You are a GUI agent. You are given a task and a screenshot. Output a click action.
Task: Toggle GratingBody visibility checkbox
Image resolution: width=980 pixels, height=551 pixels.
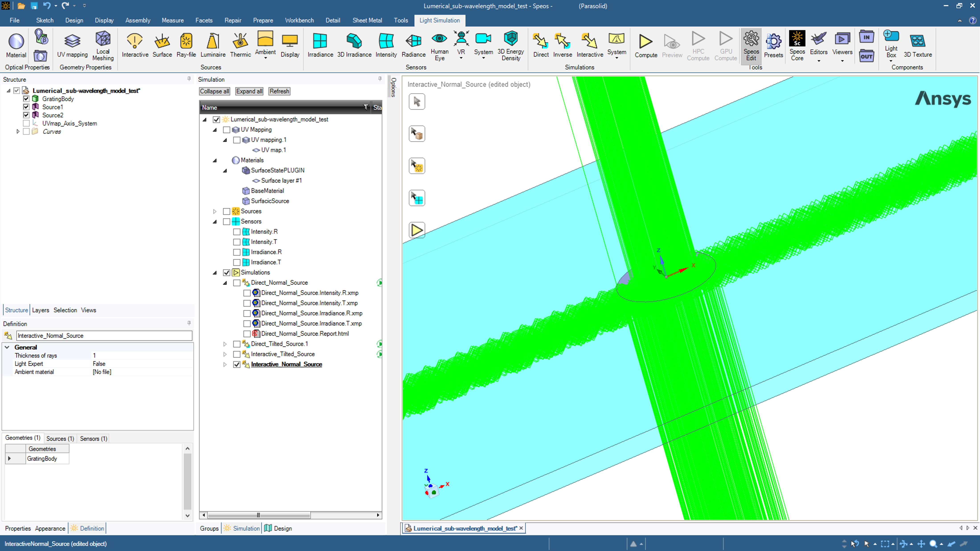coord(26,99)
